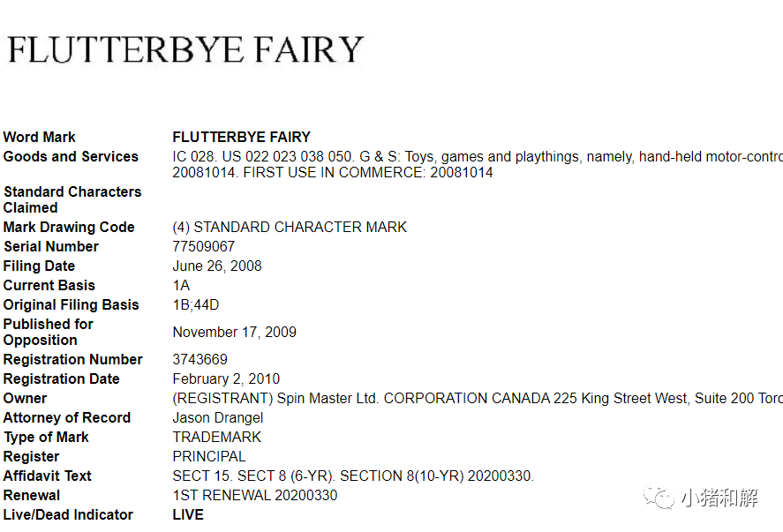Click the 1B;44D original filing basis

point(196,304)
